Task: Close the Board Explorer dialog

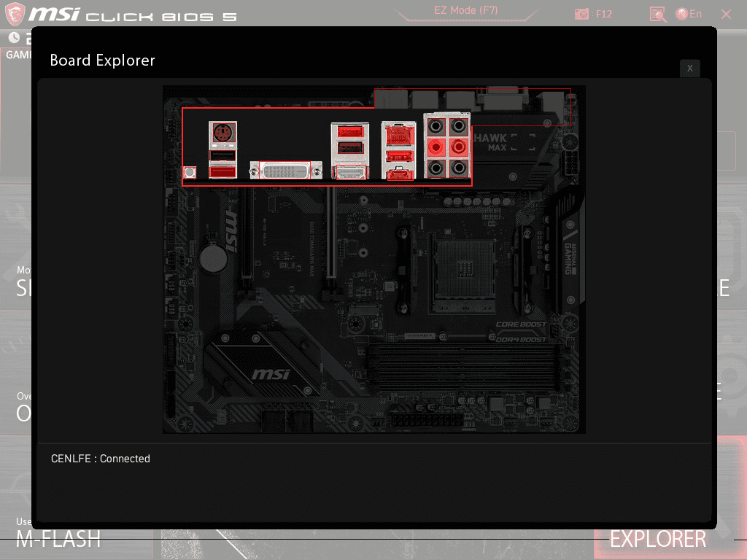Action: coord(689,68)
